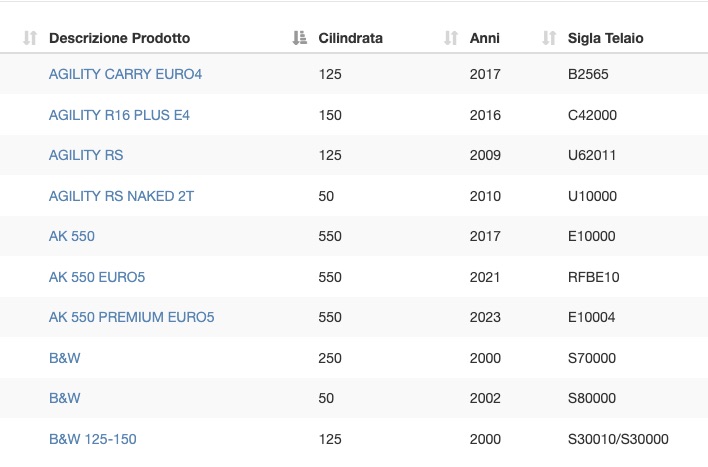Image resolution: width=708 pixels, height=467 pixels.
Task: Select frame code B2565
Action: [x=588, y=74]
